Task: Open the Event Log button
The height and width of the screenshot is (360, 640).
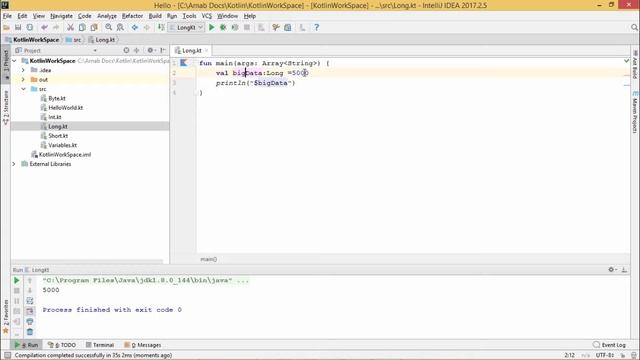Action: click(x=609, y=345)
